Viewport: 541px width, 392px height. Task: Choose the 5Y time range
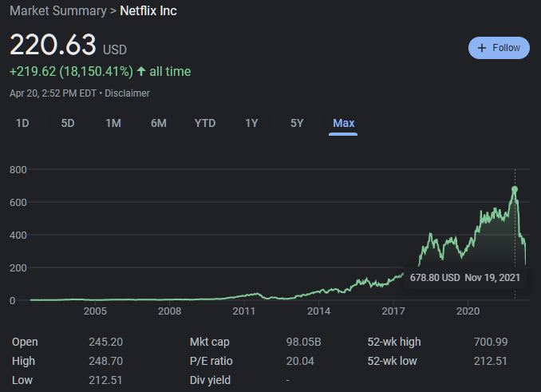coord(297,123)
